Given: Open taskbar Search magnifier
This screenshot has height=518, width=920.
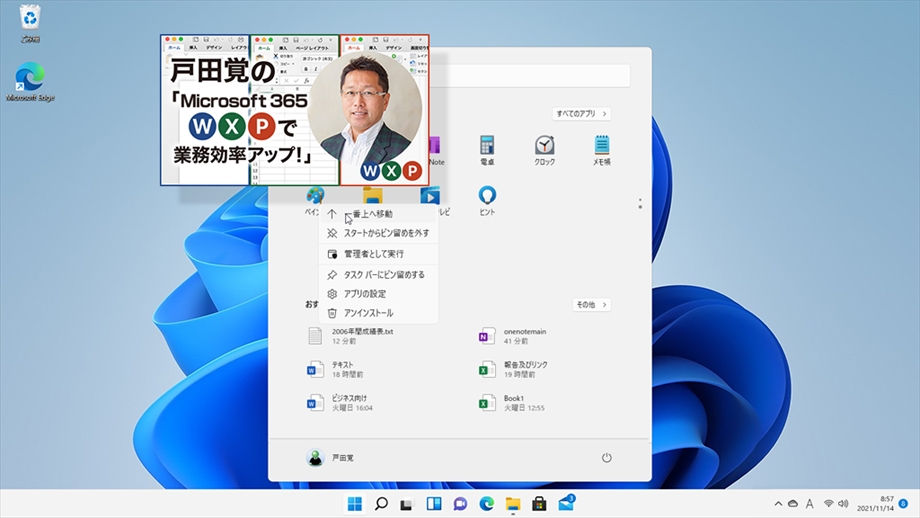Looking at the screenshot, I should point(381,503).
